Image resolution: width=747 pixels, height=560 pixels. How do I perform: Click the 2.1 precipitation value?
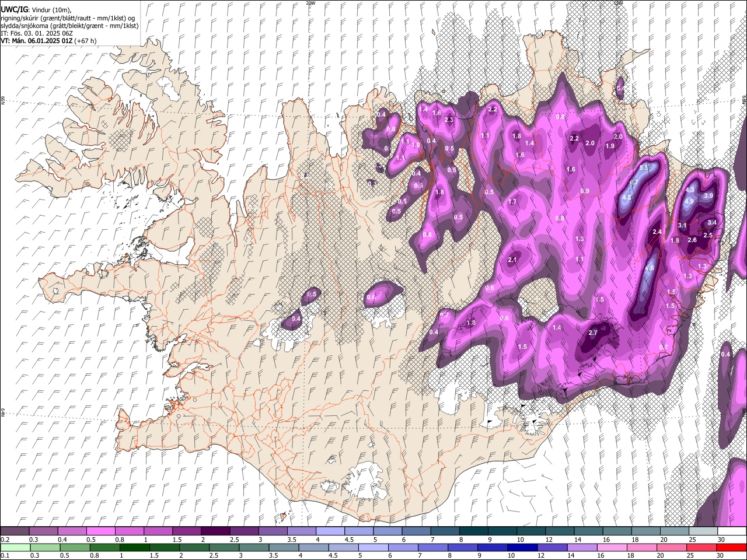(513, 260)
